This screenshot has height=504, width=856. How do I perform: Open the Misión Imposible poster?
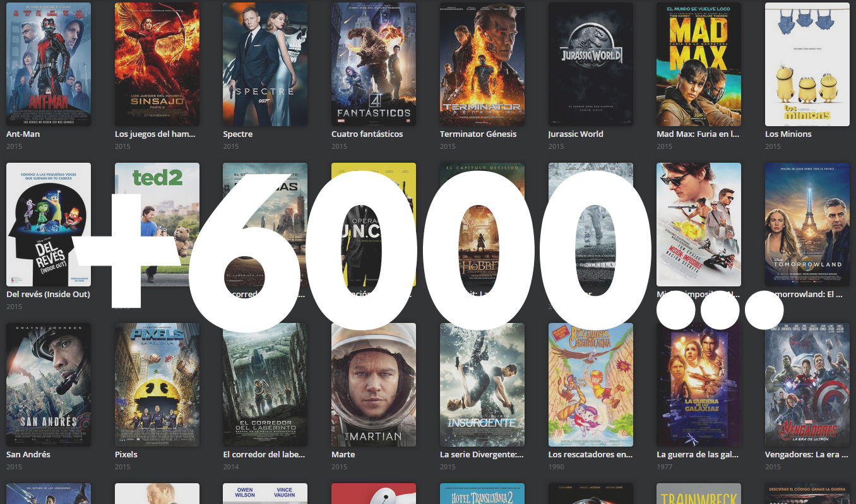699,225
